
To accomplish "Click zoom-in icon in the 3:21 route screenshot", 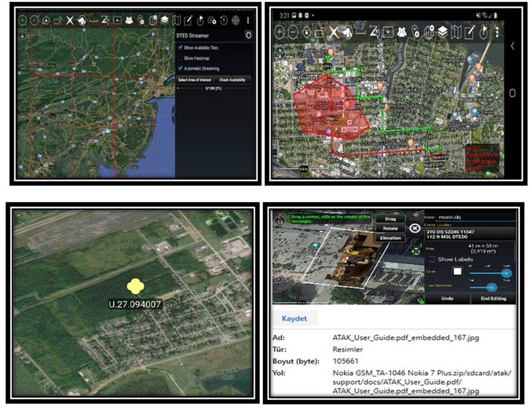I will pos(279,32).
